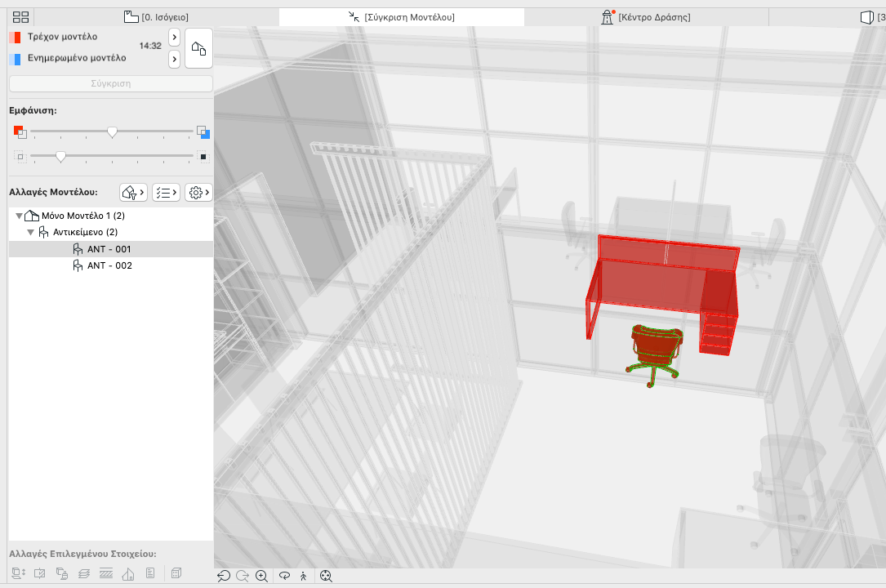Click the properties document change icon

(x=149, y=574)
